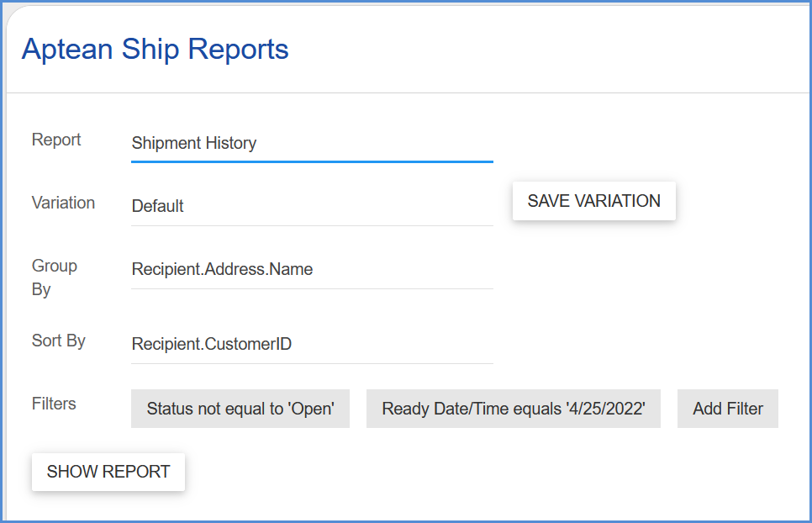Click the Add Filter button

[x=728, y=409]
